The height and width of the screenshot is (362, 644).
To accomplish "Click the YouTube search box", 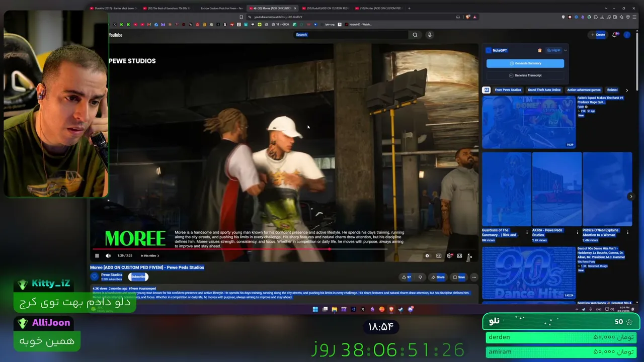I will [351, 35].
